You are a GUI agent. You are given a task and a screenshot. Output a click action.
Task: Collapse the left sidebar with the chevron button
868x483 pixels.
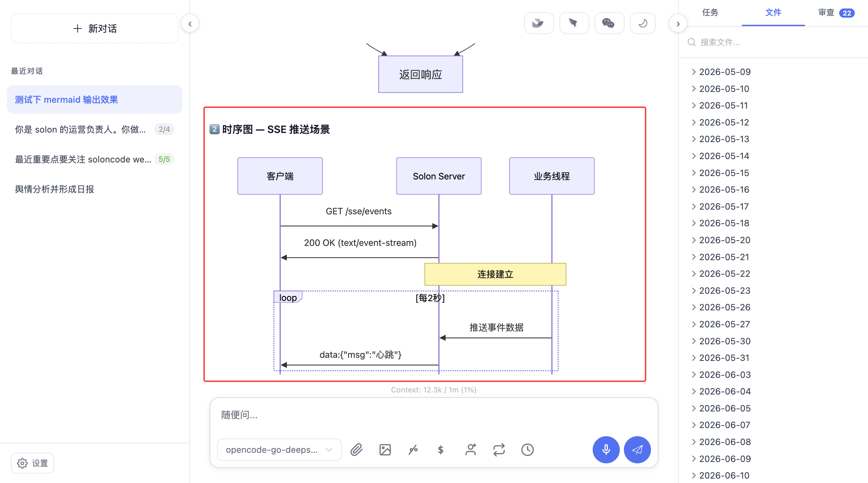coord(190,24)
